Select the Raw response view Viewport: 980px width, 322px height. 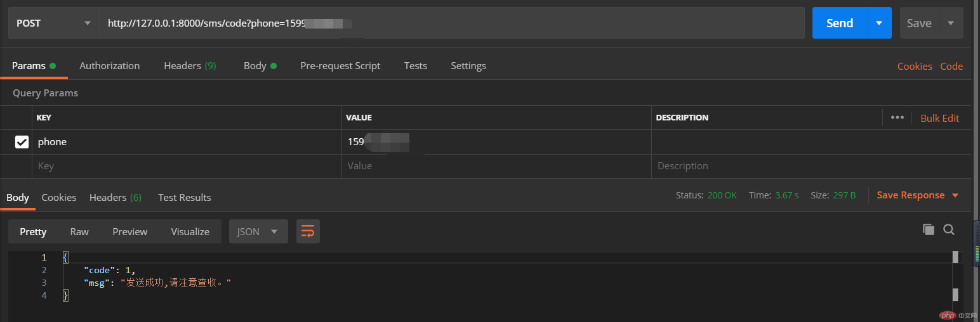click(x=79, y=231)
